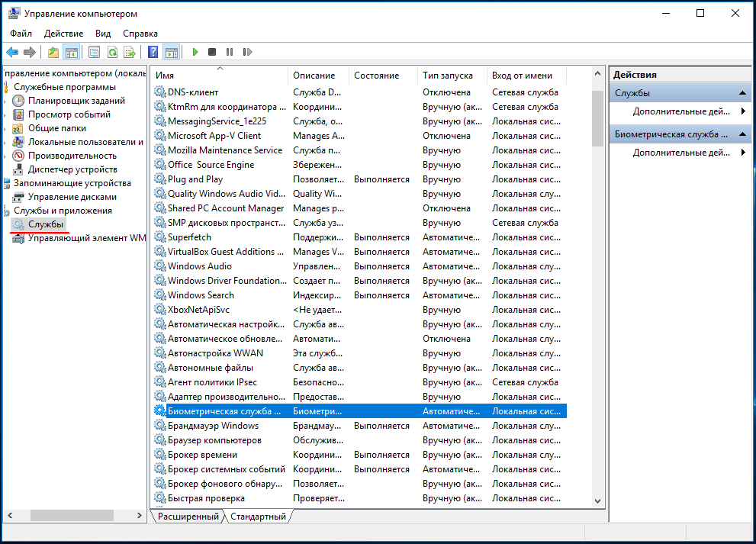Toggle the Action pane toolbar button
Viewport: 756px width, 544px height.
(x=171, y=52)
